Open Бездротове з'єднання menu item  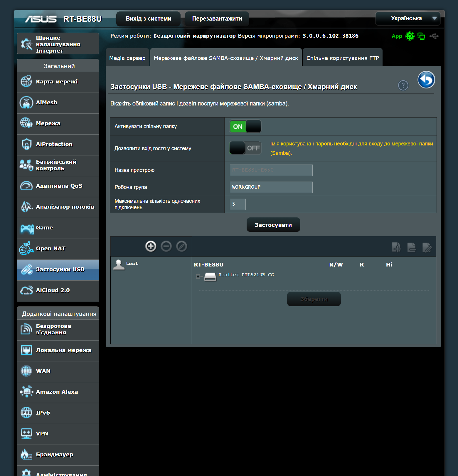(x=58, y=330)
